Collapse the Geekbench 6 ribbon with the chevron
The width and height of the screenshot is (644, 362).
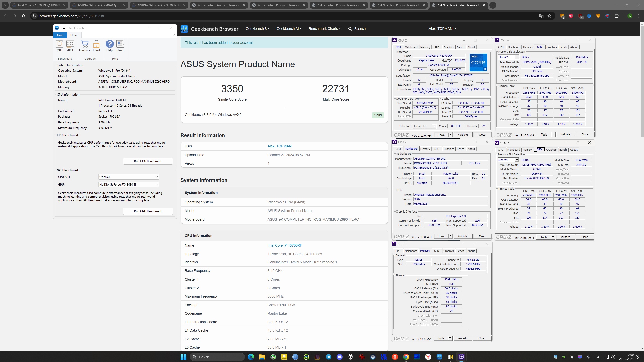pos(174,35)
